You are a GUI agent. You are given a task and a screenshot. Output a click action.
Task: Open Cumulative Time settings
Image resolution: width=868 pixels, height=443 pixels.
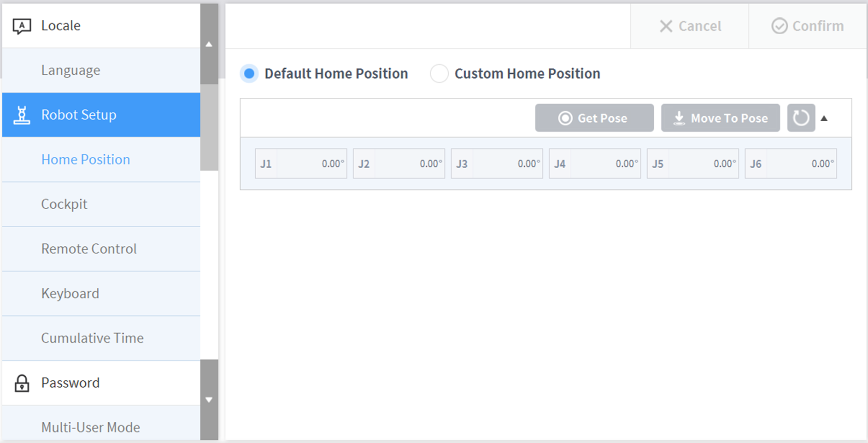coord(92,338)
